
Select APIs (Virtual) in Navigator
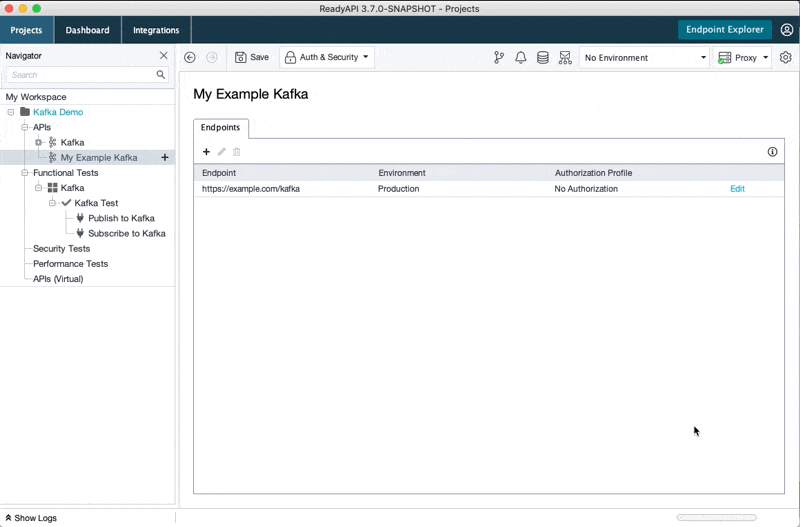58,279
